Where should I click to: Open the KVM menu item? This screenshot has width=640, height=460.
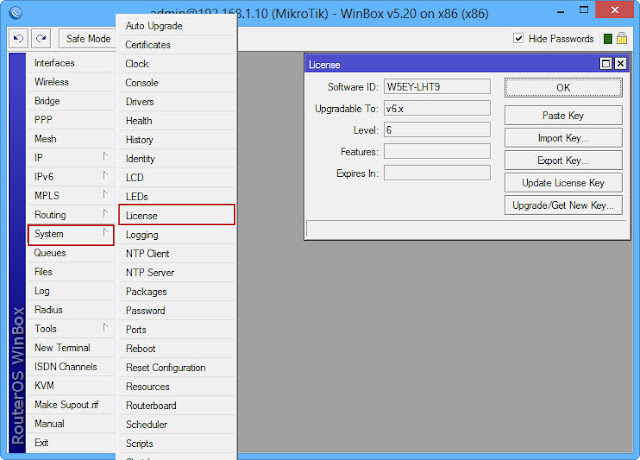[71, 386]
